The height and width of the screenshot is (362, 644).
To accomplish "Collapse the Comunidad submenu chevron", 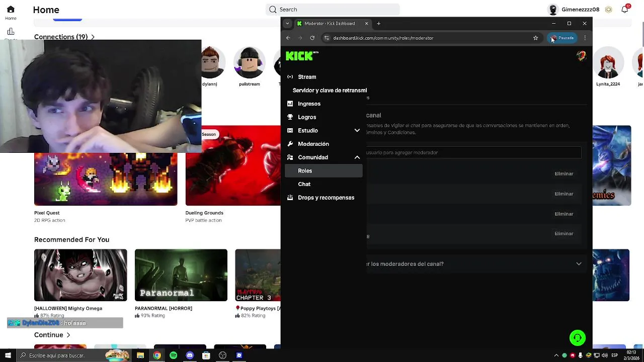I will 357,157.
